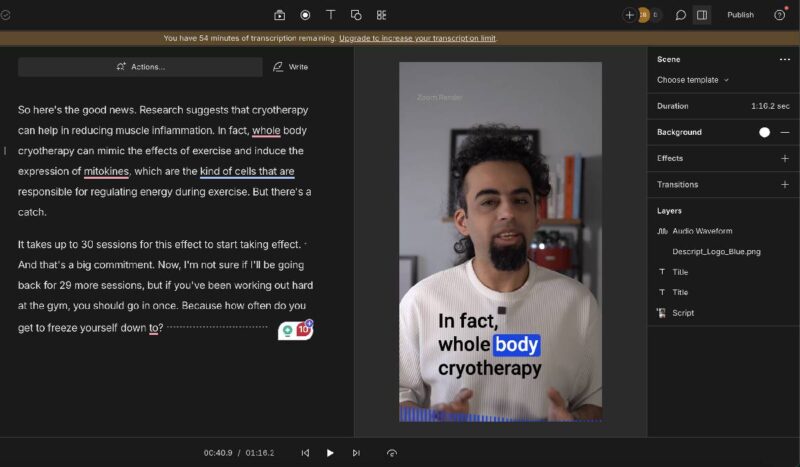The width and height of the screenshot is (800, 467).
Task: Click the orange user avatar
Action: (x=643, y=15)
